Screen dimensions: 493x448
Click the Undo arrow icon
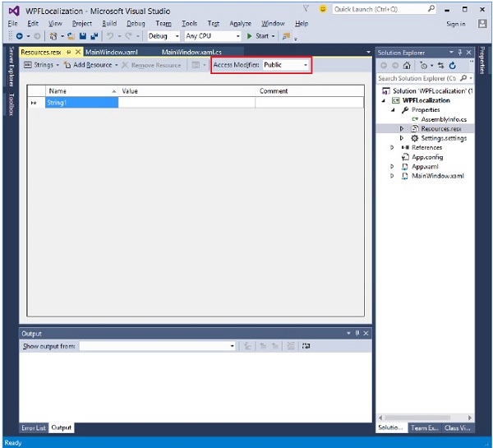click(110, 36)
